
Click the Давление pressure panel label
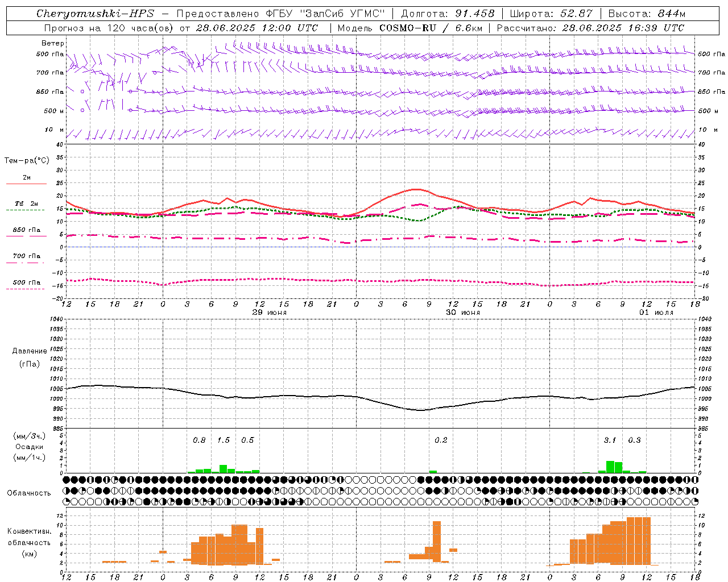(x=29, y=351)
